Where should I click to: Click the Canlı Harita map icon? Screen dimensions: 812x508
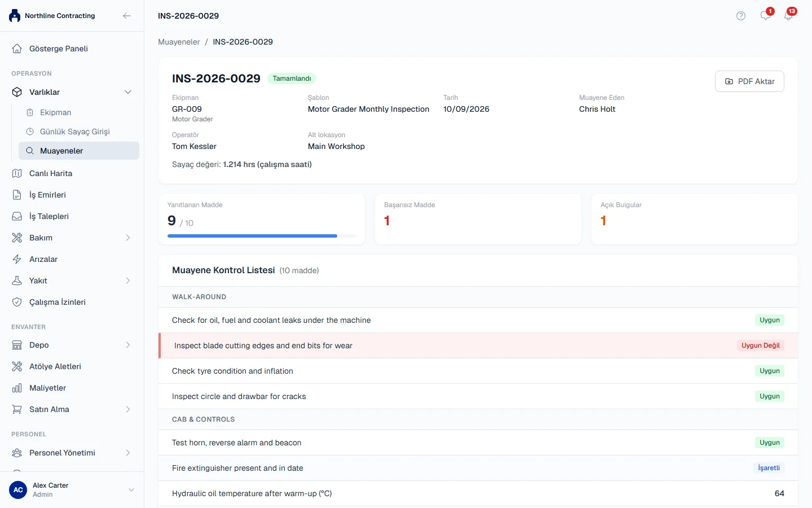click(17, 173)
